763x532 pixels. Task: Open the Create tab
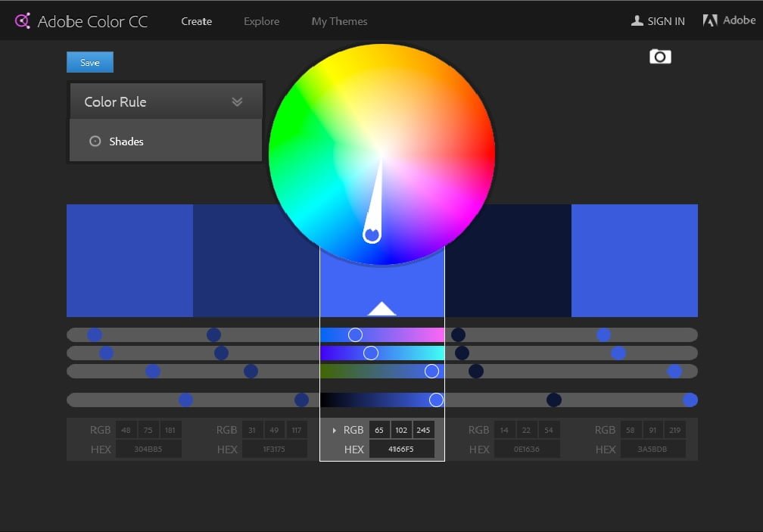point(196,21)
